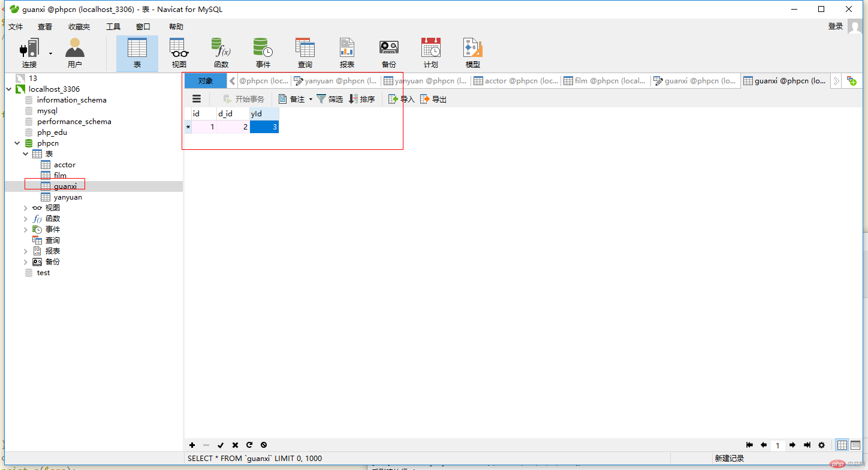Click the 导入 import button
The image size is (868, 470).
[402, 100]
